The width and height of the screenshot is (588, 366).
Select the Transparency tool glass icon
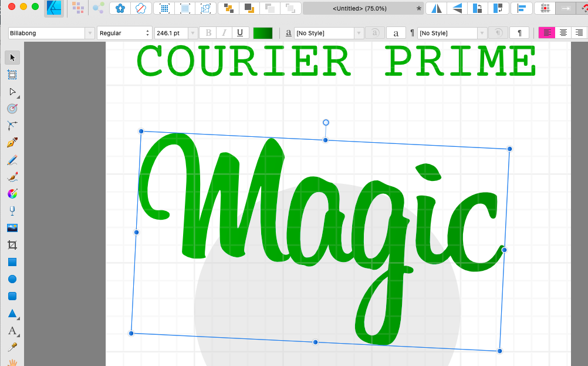click(12, 211)
